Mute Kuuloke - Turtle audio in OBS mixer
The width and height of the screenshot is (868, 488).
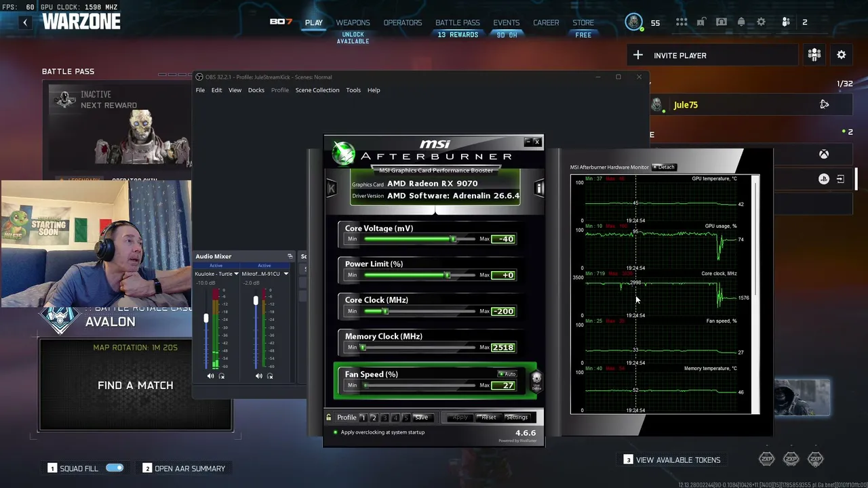[x=210, y=376]
